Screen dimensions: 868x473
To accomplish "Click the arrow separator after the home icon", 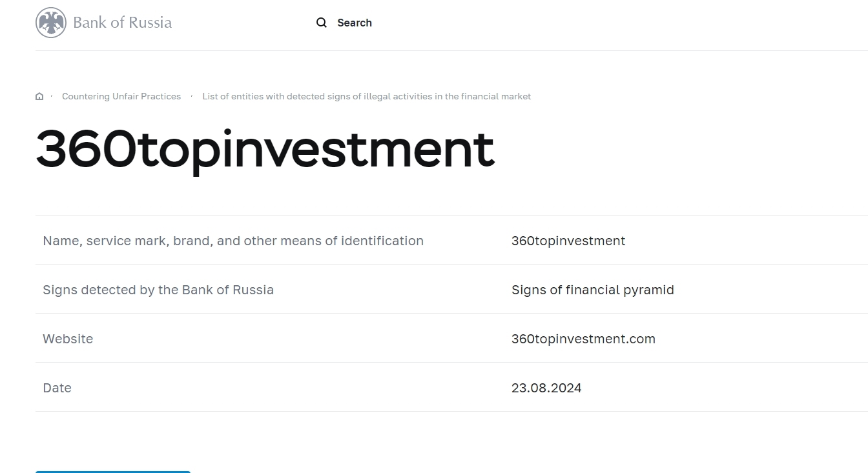I will point(52,96).
